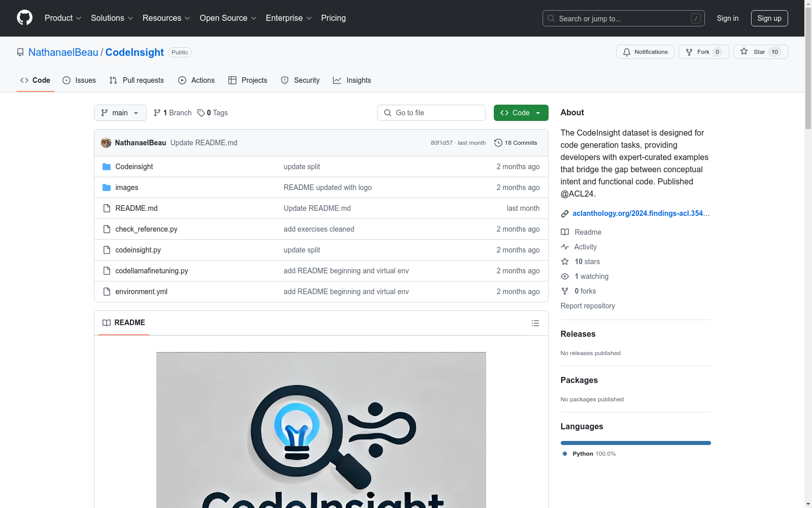The height and width of the screenshot is (508, 812).
Task: Expand the Product menu
Action: pyautogui.click(x=63, y=18)
